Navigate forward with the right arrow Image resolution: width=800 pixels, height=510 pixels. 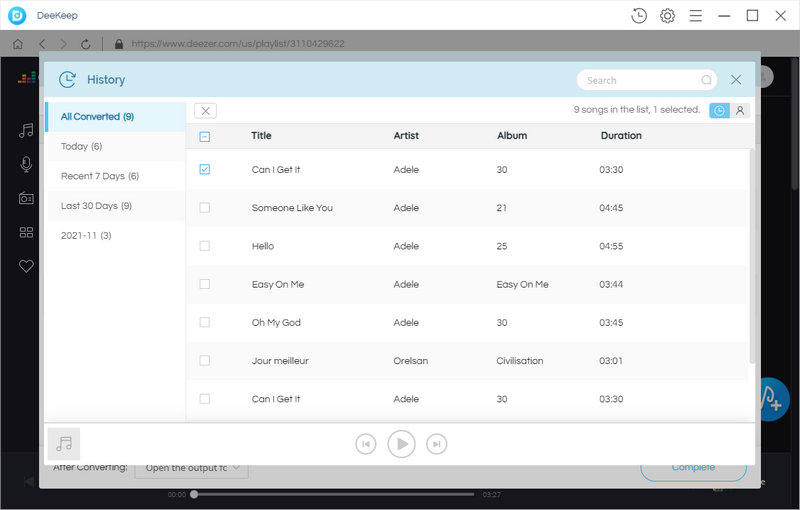(x=64, y=44)
